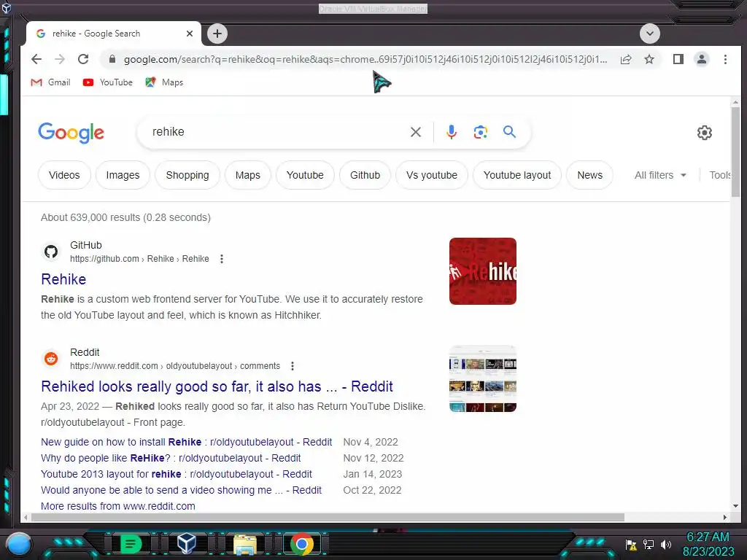Close the rehike - Google Search tab
Screen dimensions: 747x560
(190, 34)
